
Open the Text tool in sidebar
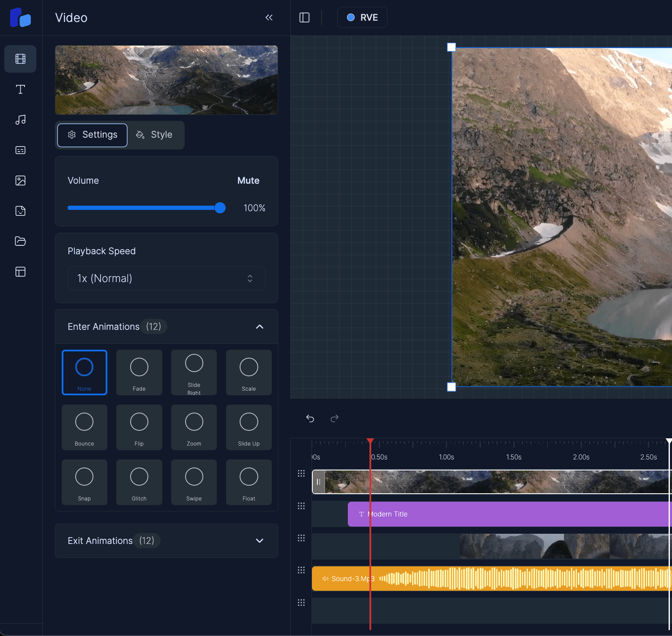click(x=20, y=89)
